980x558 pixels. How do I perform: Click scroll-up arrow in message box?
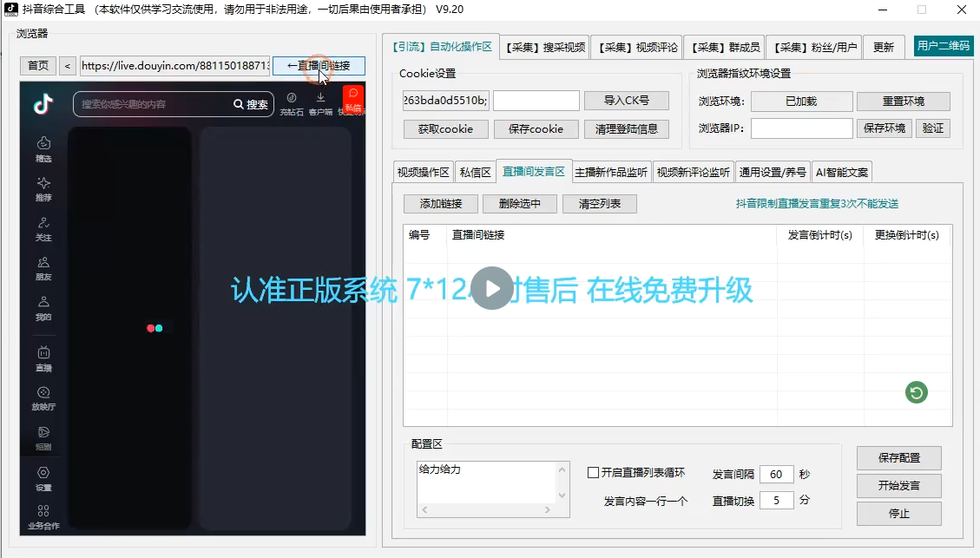pyautogui.click(x=562, y=469)
